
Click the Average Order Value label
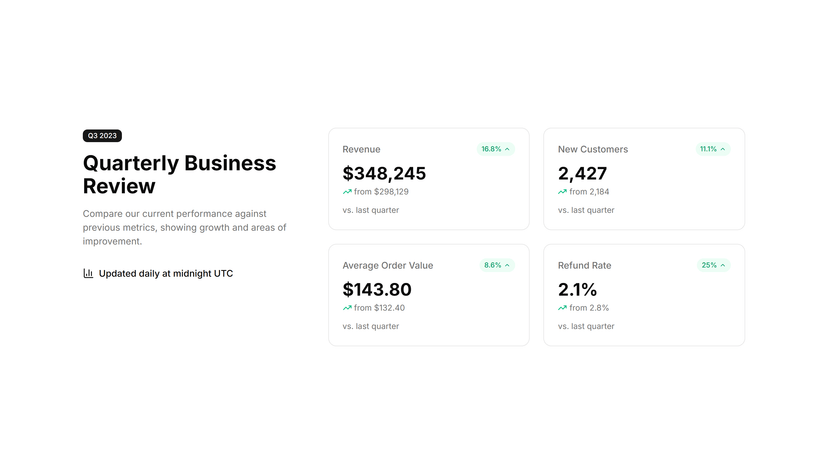(x=388, y=266)
